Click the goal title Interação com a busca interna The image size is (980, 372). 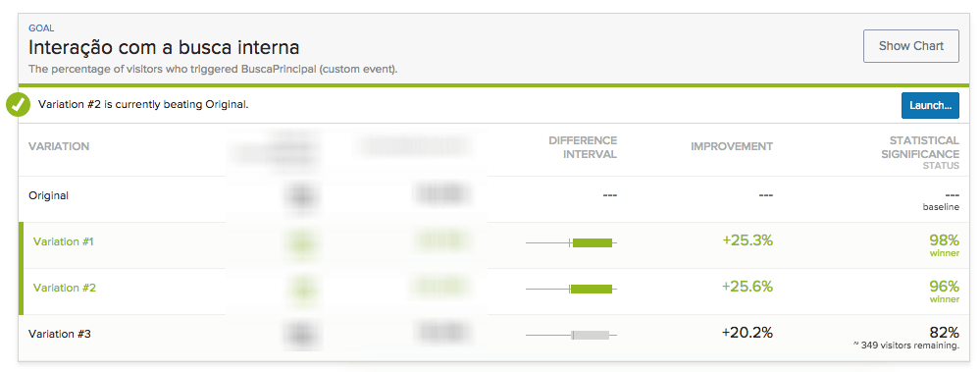click(164, 47)
